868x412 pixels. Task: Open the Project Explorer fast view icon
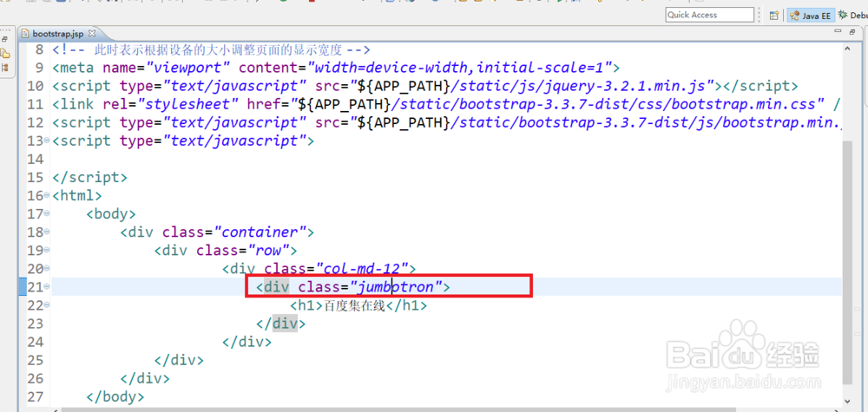point(5,54)
